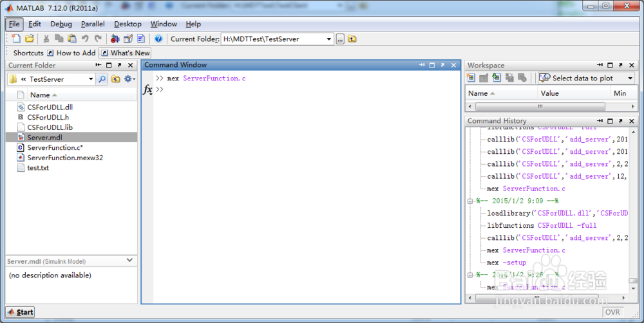644x323 pixels.
Task: Sort Workspace by Min column
Action: click(620, 93)
